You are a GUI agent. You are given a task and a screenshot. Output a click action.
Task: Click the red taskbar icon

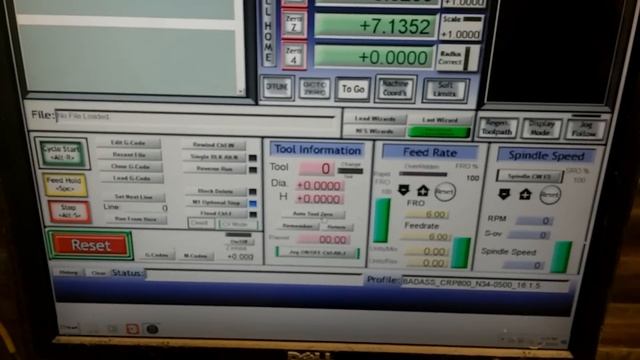coord(132,329)
